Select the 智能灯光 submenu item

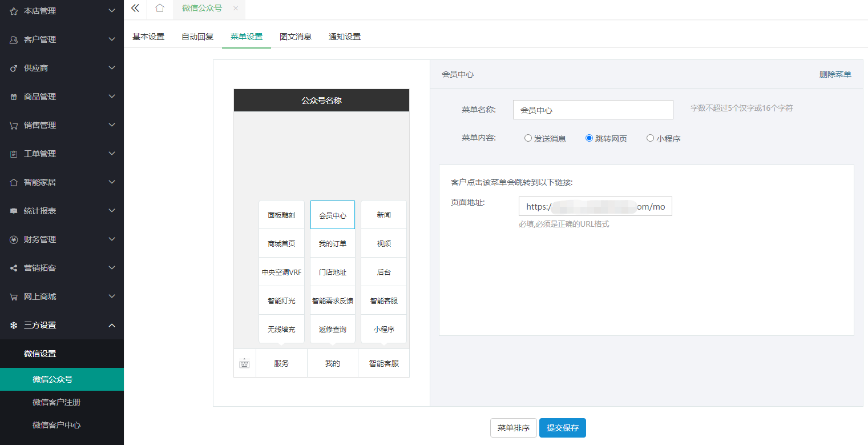pos(281,300)
